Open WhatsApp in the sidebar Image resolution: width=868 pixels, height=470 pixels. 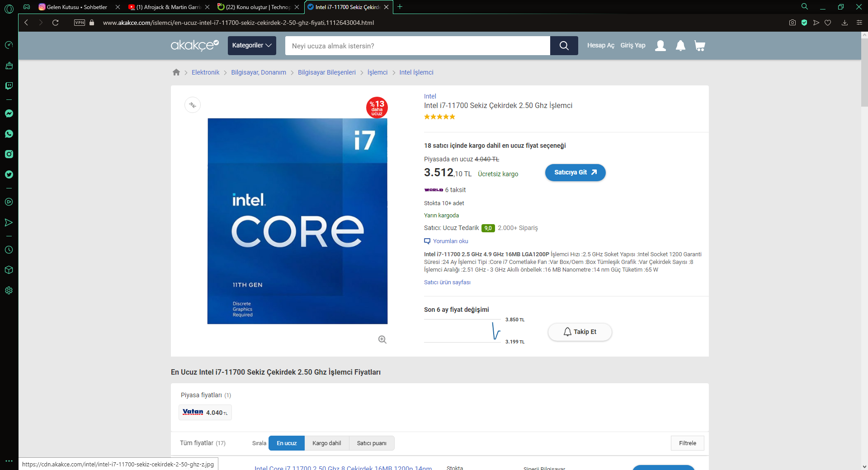pos(9,134)
